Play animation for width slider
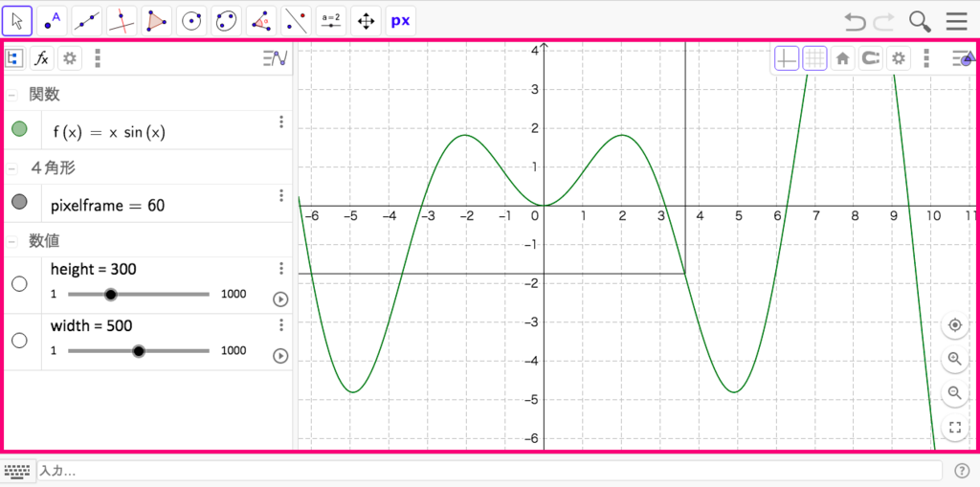 [x=280, y=356]
